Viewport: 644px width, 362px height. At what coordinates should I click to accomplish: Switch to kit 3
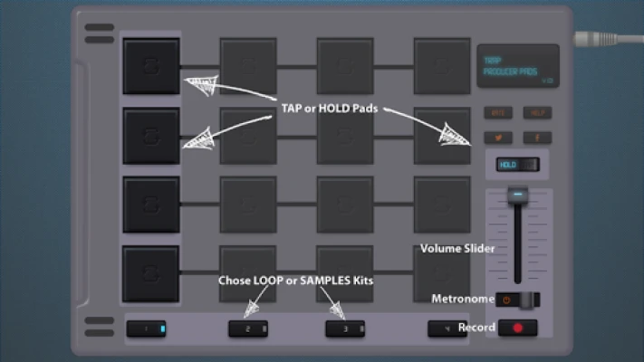pyautogui.click(x=345, y=329)
